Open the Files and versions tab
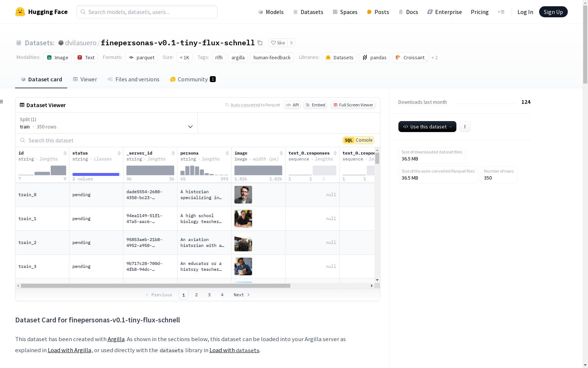 click(133, 79)
